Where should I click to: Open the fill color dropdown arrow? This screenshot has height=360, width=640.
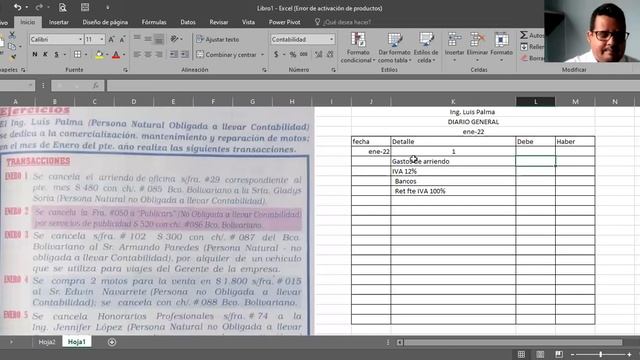pos(107,54)
